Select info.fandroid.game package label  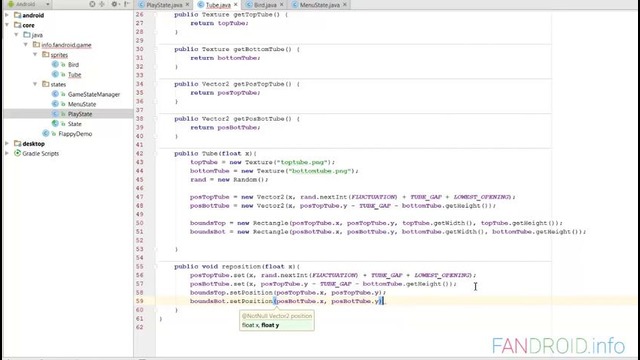[x=66, y=45]
